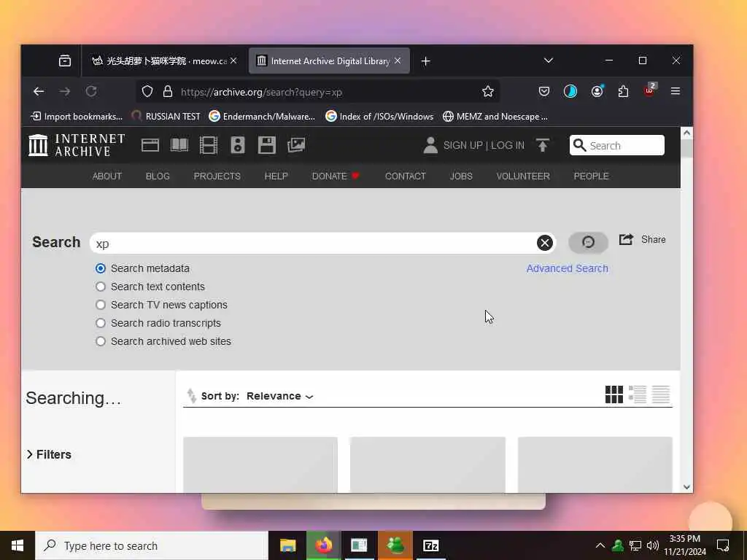Open the Sort by Relevance dropdown

279,396
